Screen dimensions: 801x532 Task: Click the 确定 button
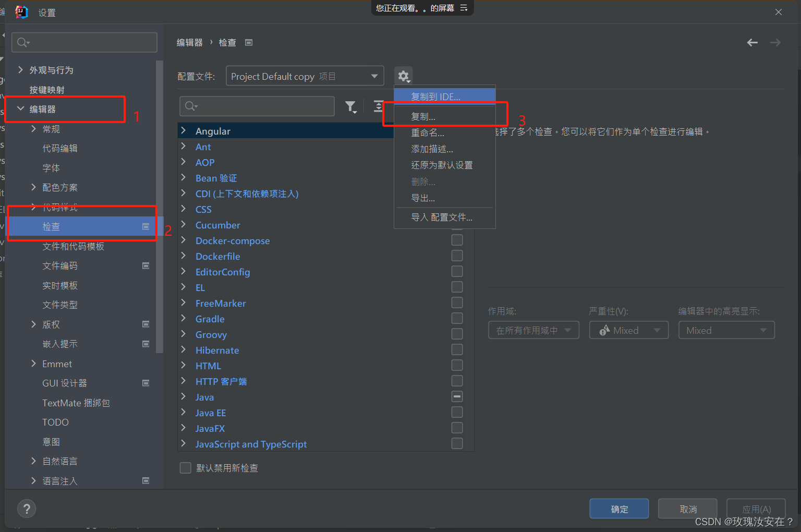[619, 509]
